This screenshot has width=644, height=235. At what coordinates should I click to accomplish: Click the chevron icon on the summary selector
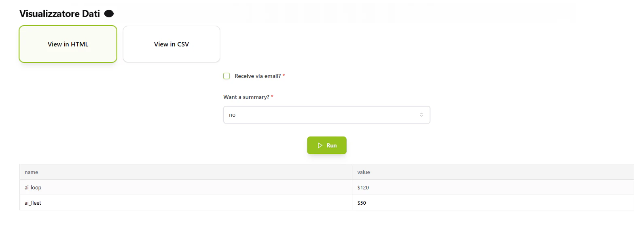click(x=422, y=114)
